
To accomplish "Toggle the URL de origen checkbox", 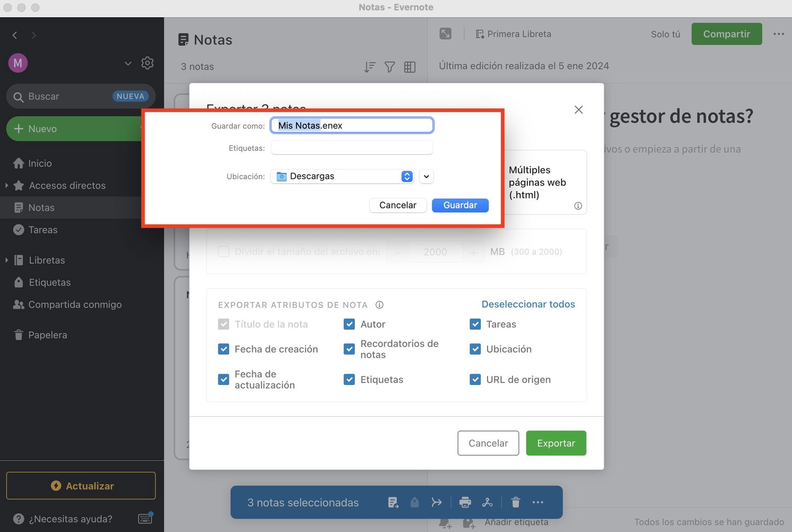I will tap(475, 380).
